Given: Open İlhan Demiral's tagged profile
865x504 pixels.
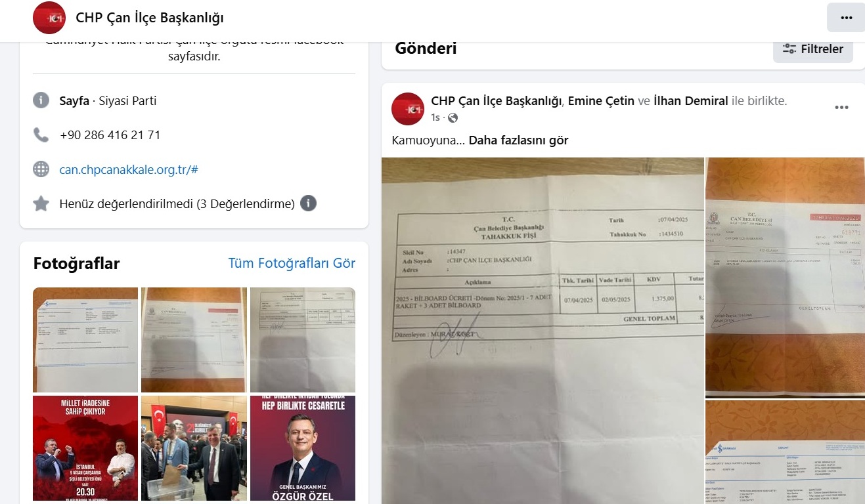Looking at the screenshot, I should pyautogui.click(x=691, y=100).
